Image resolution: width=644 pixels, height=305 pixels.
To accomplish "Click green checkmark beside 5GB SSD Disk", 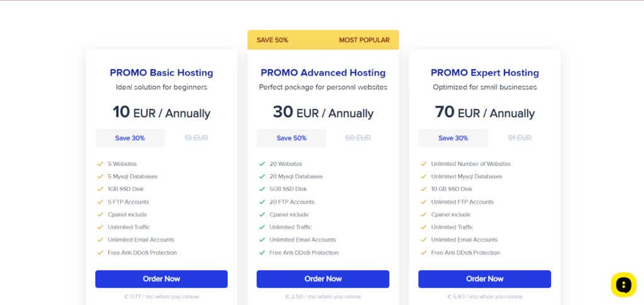I will point(262,189).
